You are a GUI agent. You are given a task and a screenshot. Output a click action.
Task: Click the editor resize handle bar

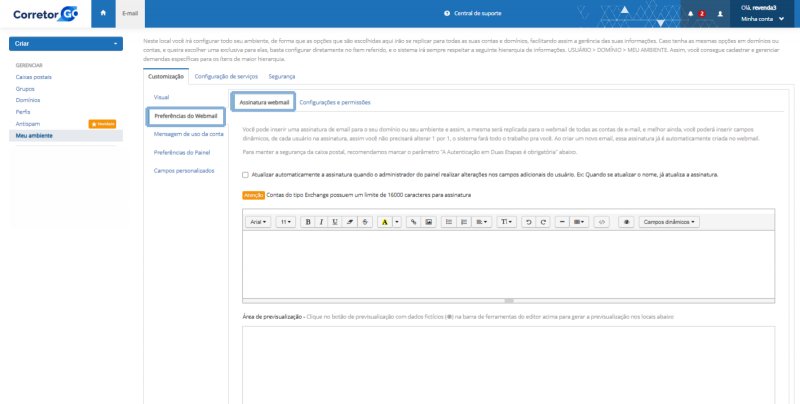click(508, 301)
